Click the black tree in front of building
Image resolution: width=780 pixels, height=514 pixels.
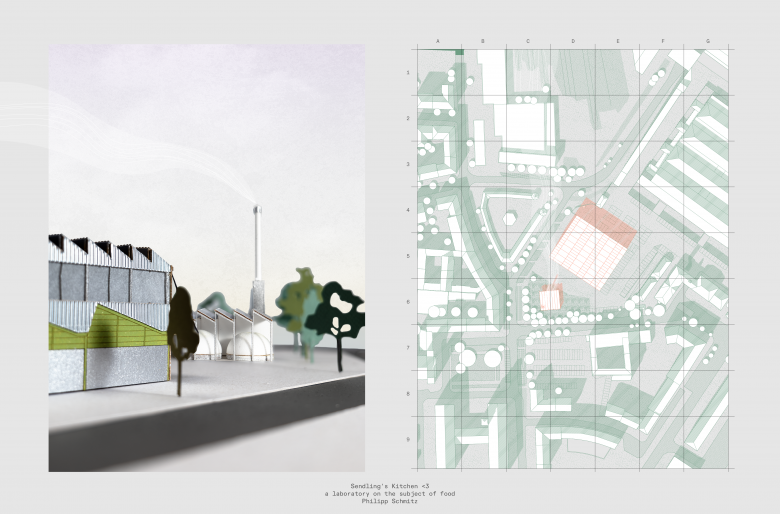181,320
